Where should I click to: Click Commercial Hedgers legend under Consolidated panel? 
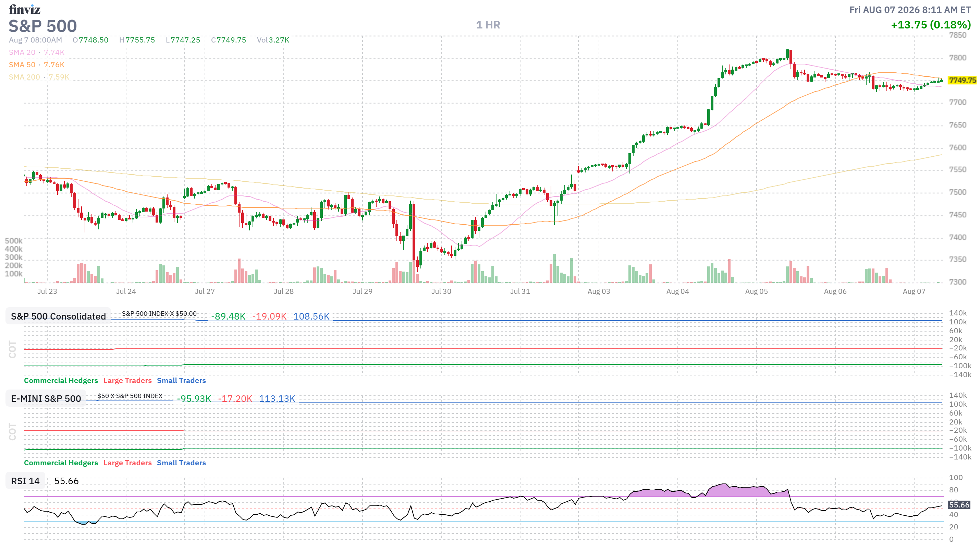(61, 381)
